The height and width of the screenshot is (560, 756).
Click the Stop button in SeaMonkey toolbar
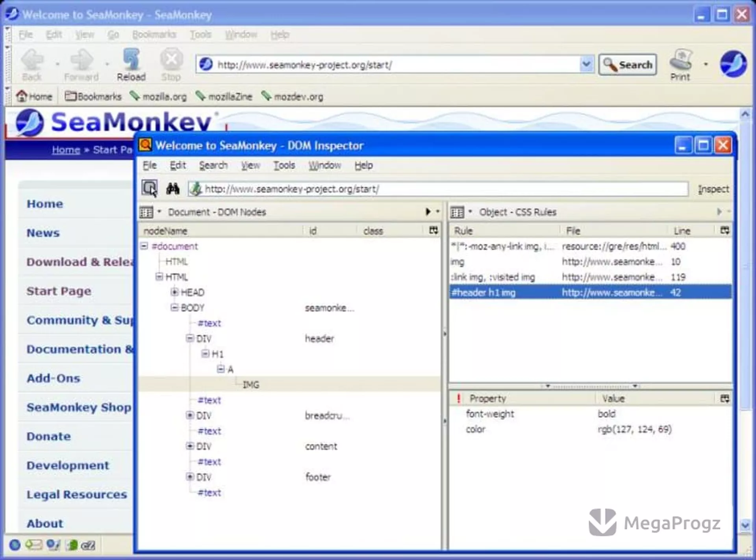pos(171,65)
